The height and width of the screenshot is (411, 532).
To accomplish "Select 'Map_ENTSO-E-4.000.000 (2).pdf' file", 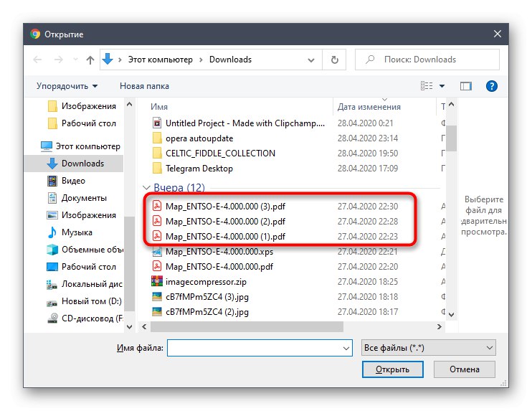I will (x=219, y=222).
